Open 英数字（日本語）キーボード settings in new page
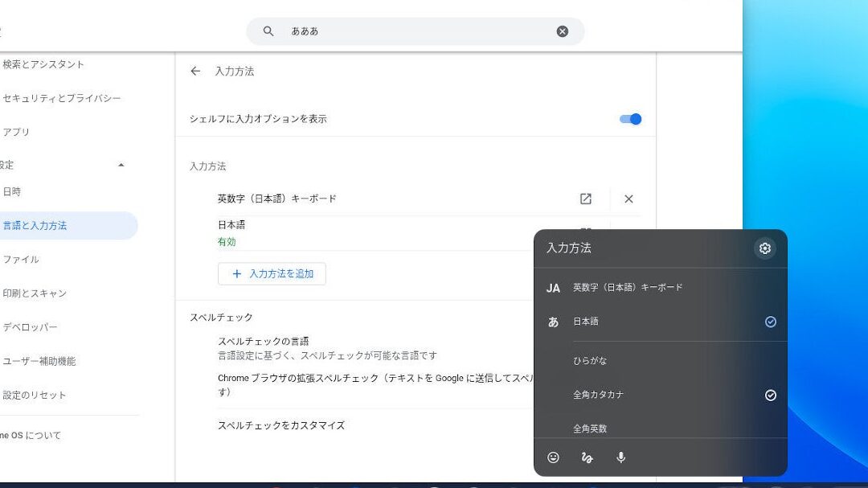Screen dimensions: 868x488 (x=585, y=199)
